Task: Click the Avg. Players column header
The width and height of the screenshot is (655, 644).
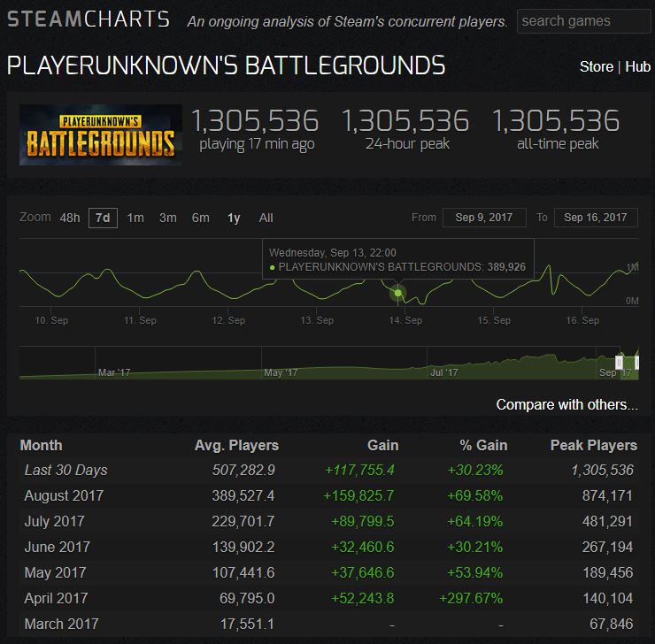Action: 236,445
